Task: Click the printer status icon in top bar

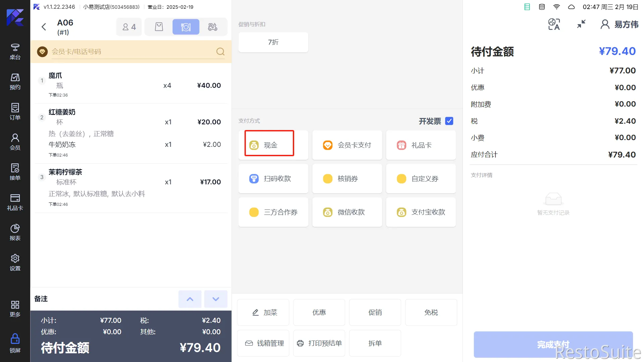Action: point(527,7)
